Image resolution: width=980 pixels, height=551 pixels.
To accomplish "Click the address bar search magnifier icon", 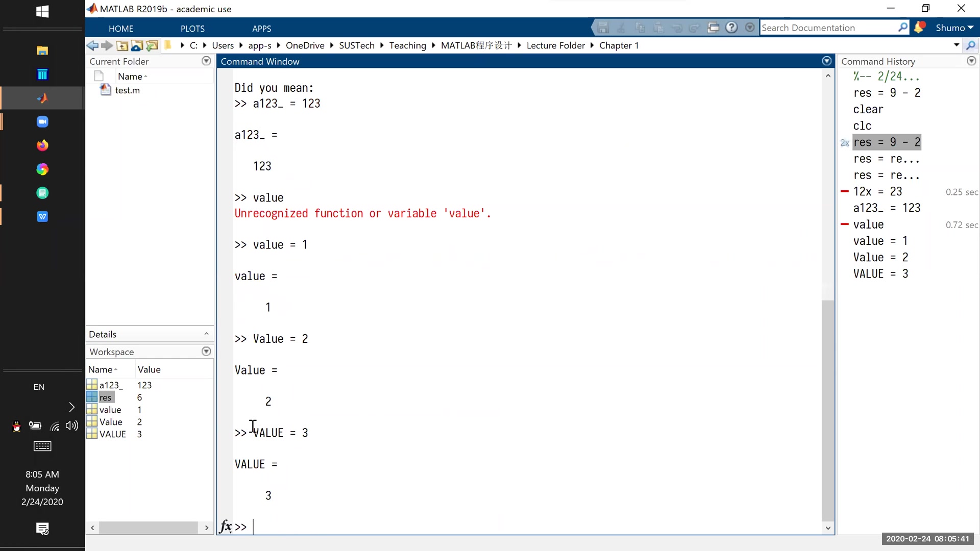I will (971, 45).
